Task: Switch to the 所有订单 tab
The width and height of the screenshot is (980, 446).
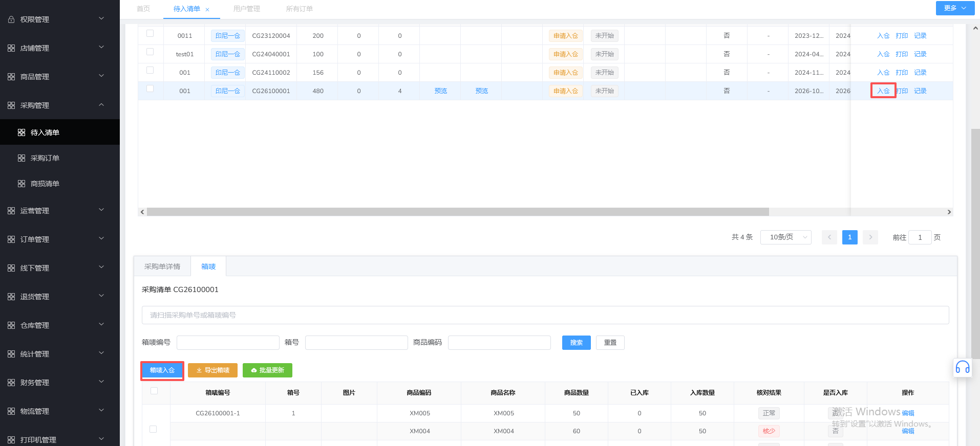Action: click(300, 9)
